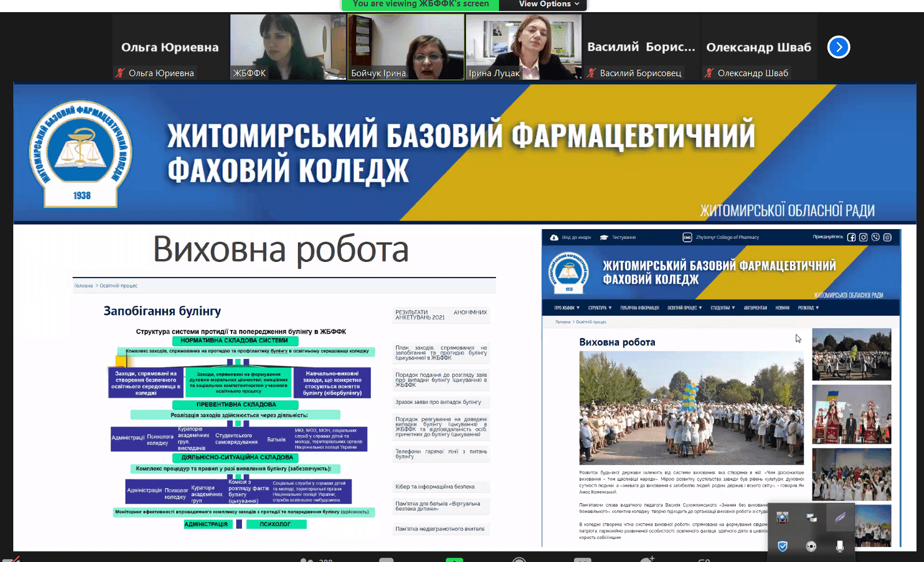Open Instagram icon in site header
Viewport: 924px width, 562px height.
(x=863, y=237)
